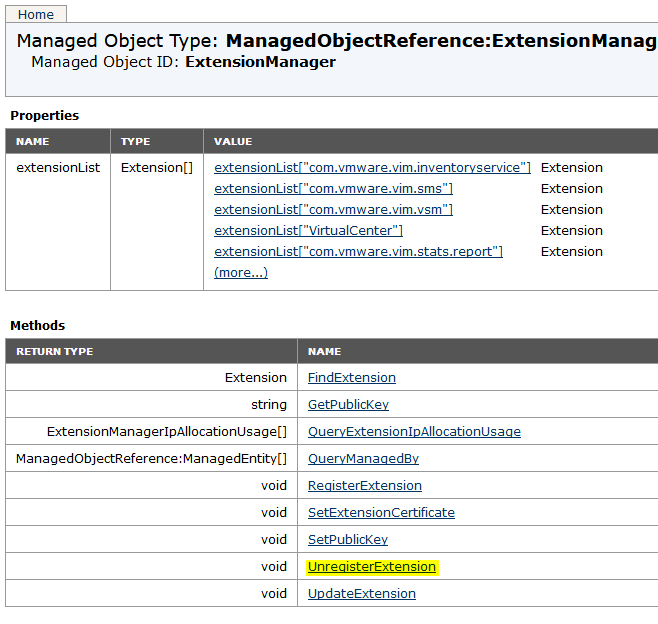The height and width of the screenshot is (624, 658).
Task: Click the Home tab
Action: point(36,14)
